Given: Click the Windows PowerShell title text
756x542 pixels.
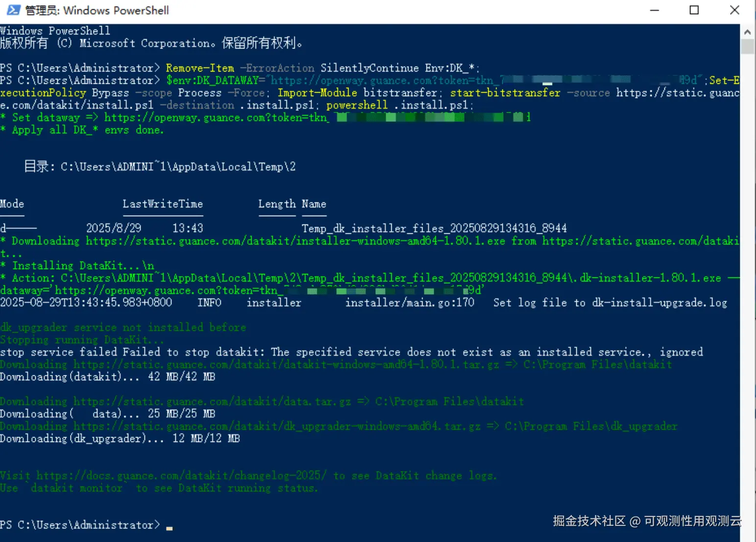Looking at the screenshot, I should [x=96, y=10].
